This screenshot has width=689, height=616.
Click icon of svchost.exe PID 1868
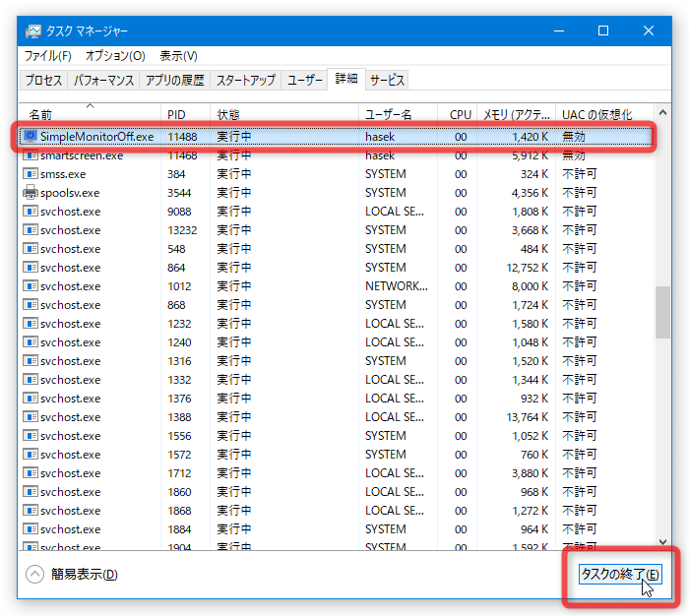[x=30, y=510]
